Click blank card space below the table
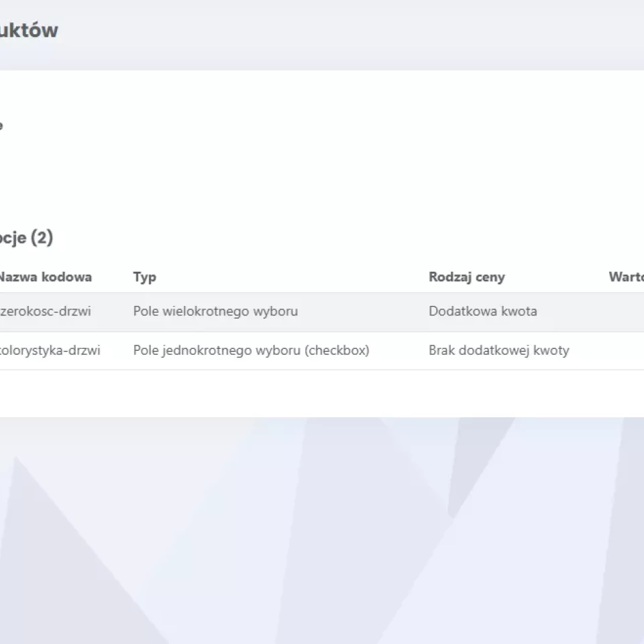 [322, 394]
